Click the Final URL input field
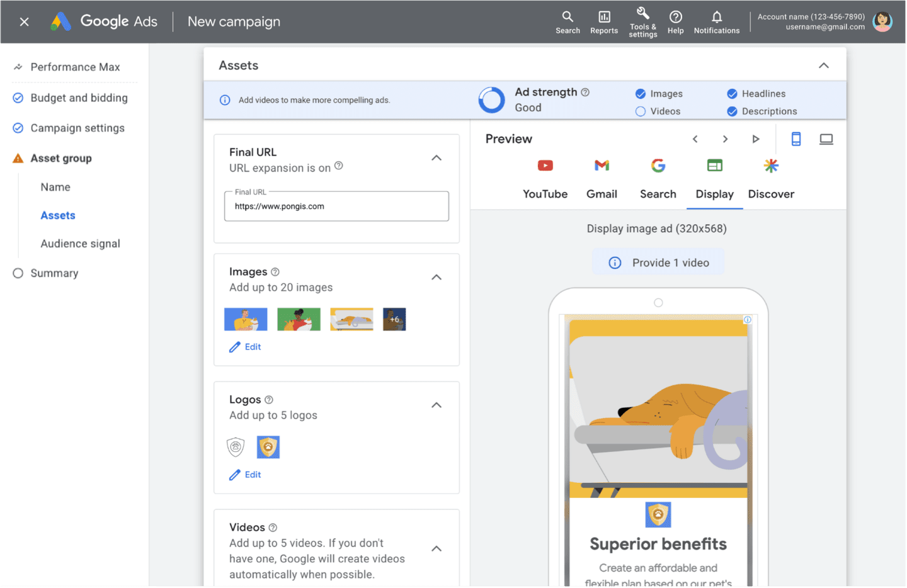 pos(336,206)
